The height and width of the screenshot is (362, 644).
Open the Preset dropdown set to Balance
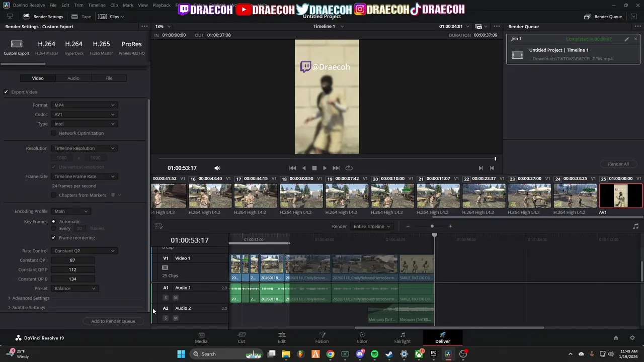[74, 289]
